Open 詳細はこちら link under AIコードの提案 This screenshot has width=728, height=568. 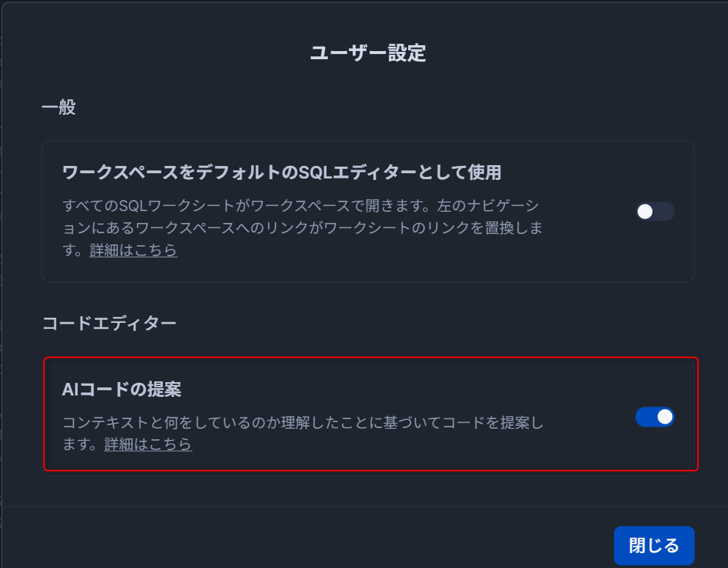[x=148, y=444]
